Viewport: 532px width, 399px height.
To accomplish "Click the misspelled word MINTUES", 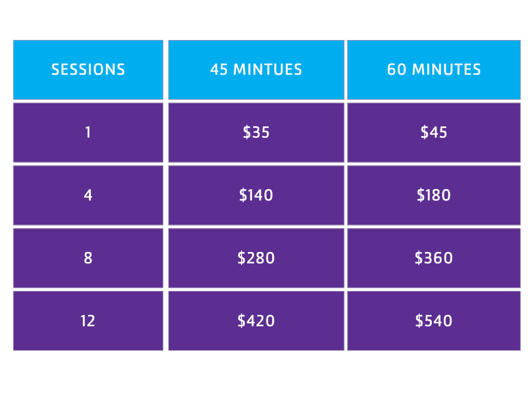I will [x=268, y=70].
